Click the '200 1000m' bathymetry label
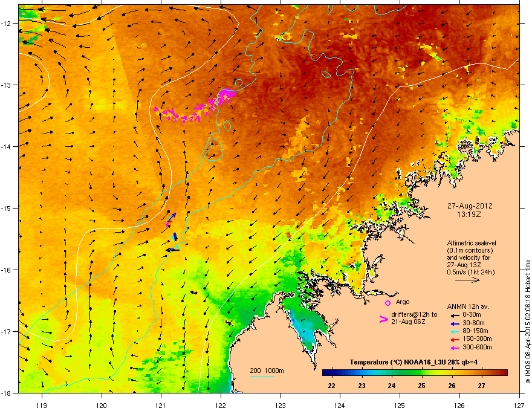 point(267,371)
